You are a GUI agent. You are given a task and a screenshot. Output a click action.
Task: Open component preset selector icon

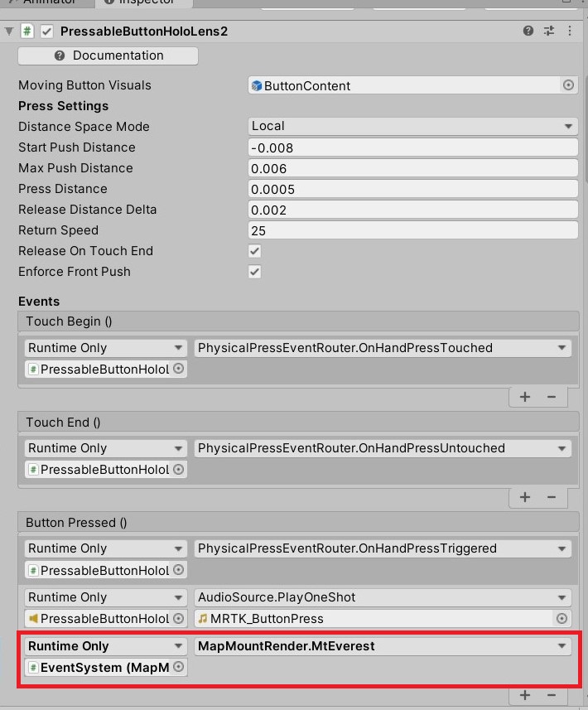[x=548, y=31]
